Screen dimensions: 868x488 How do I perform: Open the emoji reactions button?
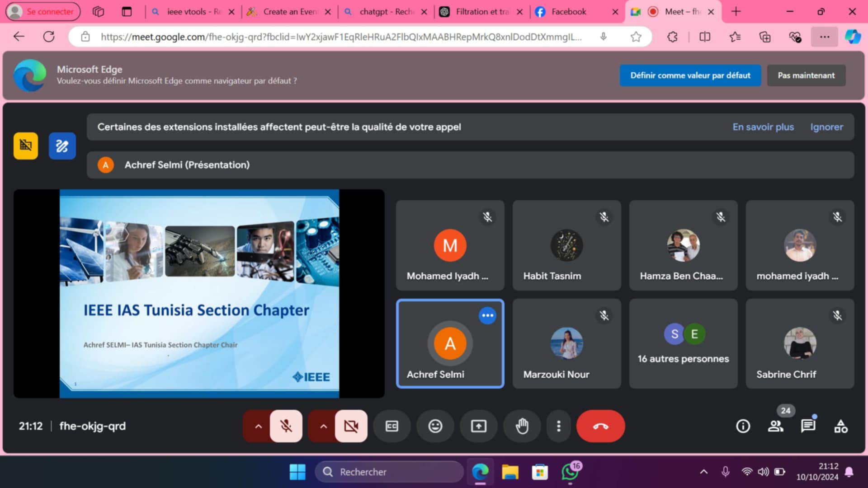point(435,426)
